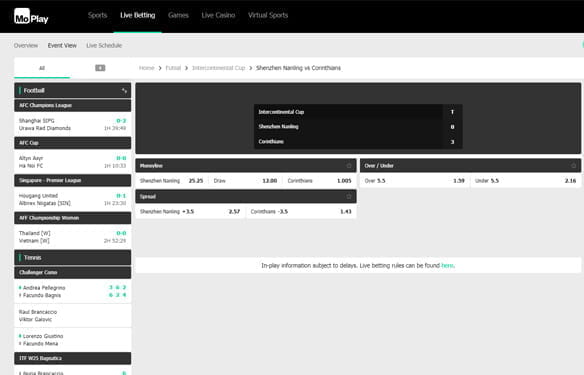Bet on Shenzhen Nanling moneyline at 25.25

point(171,181)
